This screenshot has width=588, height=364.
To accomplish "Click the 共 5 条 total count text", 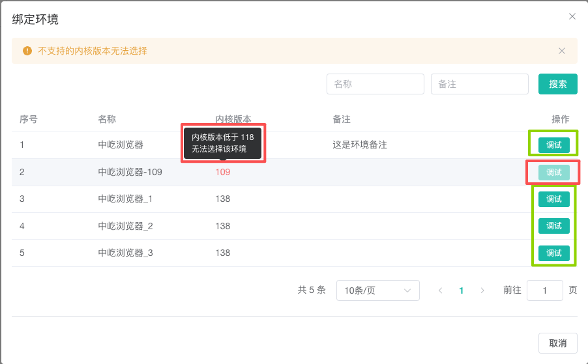I will [311, 290].
